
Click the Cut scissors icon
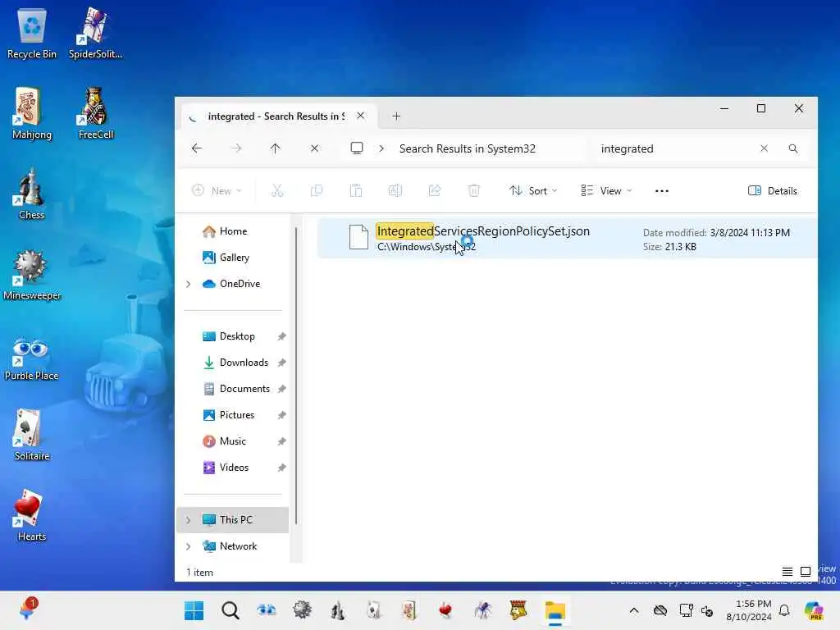pos(277,190)
